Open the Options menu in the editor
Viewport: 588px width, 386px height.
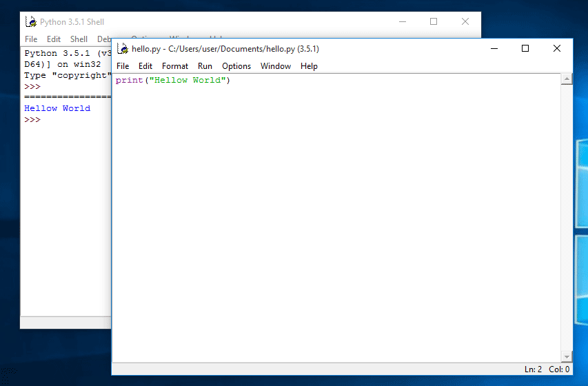click(236, 66)
